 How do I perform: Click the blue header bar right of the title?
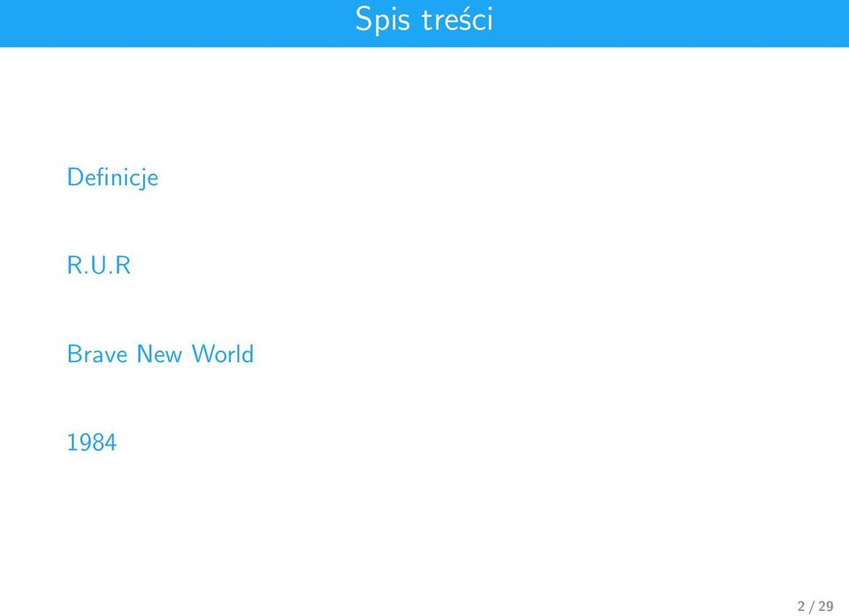tap(671, 23)
